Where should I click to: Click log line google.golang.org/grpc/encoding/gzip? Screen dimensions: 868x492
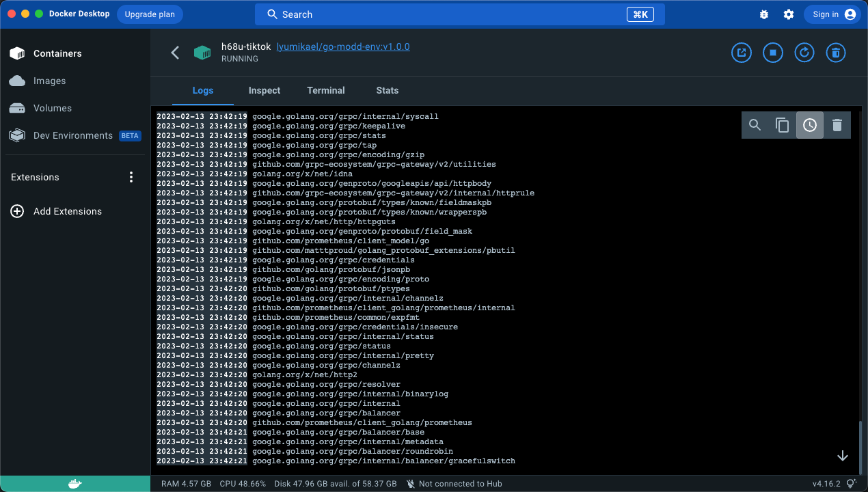[338, 154]
